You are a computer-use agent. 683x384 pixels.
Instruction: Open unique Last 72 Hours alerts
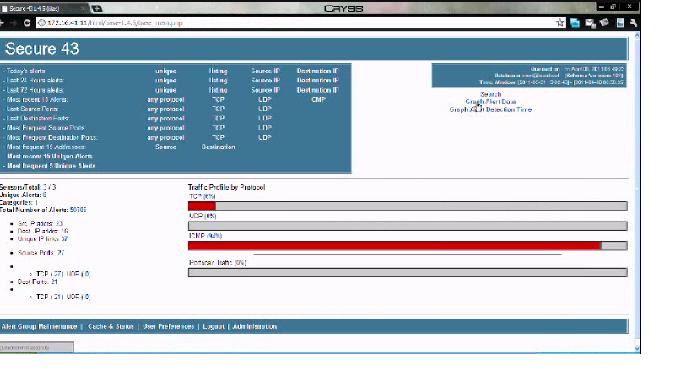(x=166, y=90)
